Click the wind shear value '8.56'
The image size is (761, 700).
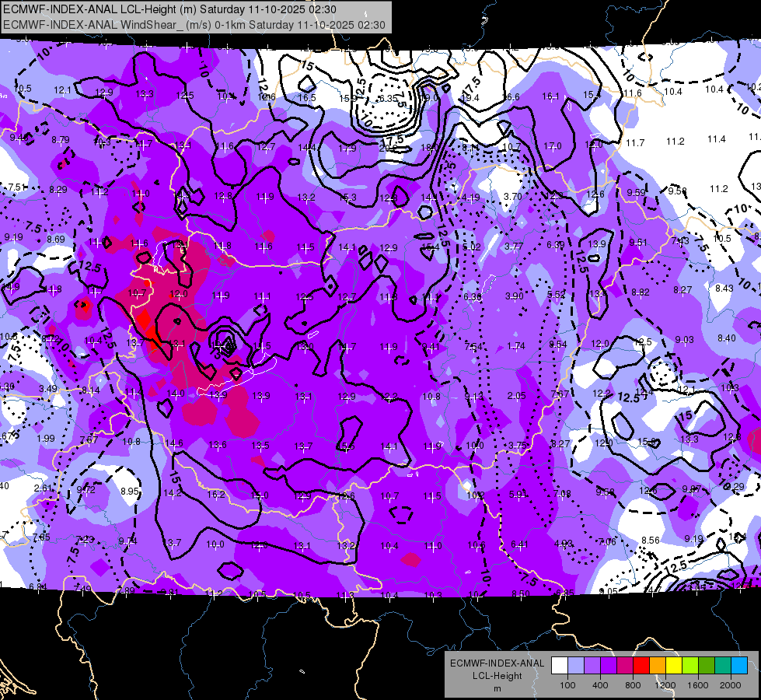(x=651, y=541)
